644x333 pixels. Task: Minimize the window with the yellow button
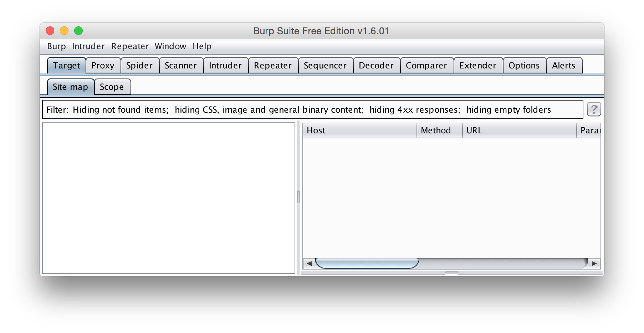[64, 31]
